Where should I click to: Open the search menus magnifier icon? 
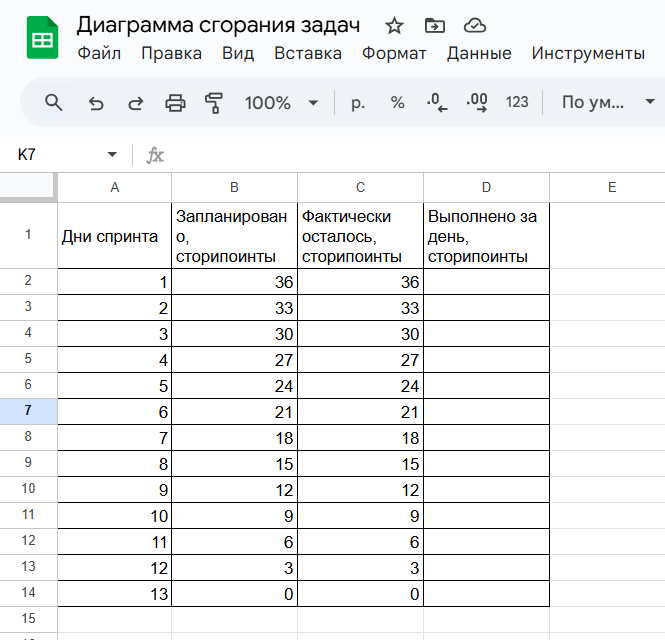pos(54,103)
